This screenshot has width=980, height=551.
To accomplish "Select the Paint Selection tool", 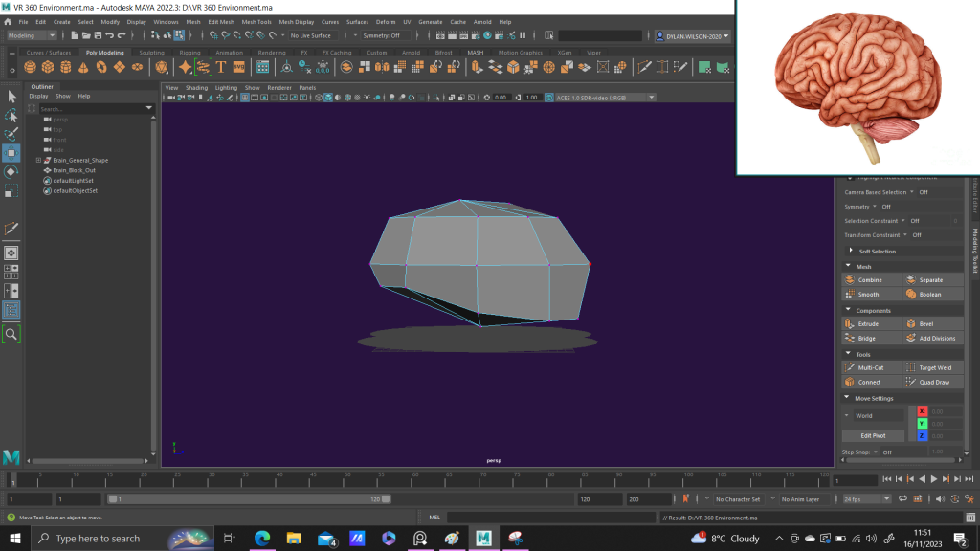I will (x=11, y=134).
